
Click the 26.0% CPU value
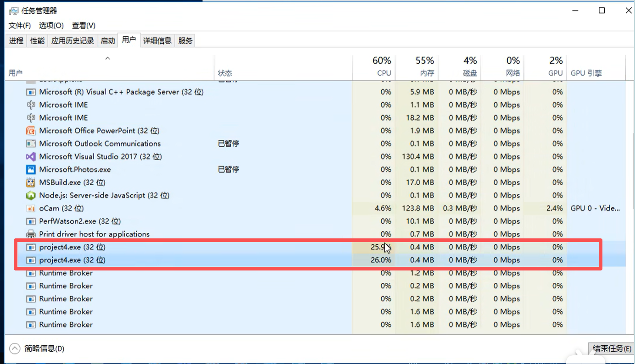point(381,260)
